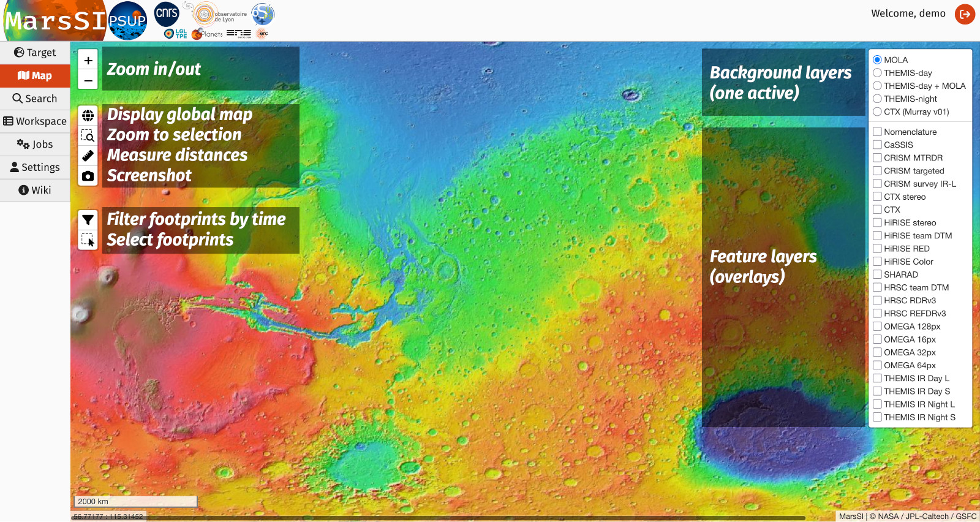Click the MarsSI logo
The image size is (980, 522).
[55, 21]
